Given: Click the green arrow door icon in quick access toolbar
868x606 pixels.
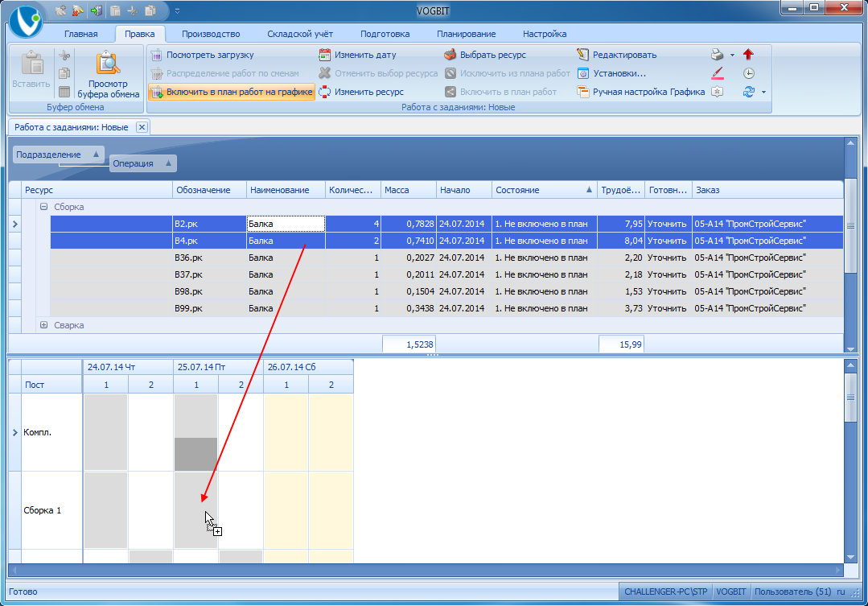Looking at the screenshot, I should click(x=97, y=10).
